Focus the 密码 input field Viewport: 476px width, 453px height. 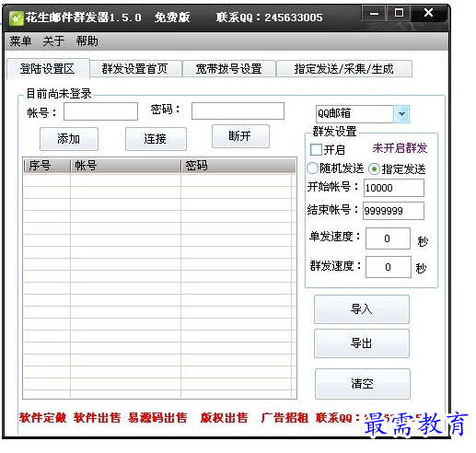[x=238, y=110]
